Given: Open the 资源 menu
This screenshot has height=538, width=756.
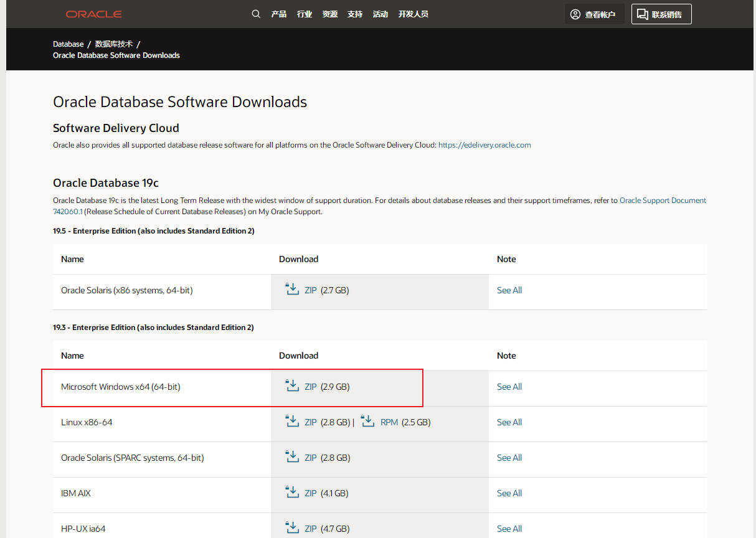Looking at the screenshot, I should tap(330, 14).
